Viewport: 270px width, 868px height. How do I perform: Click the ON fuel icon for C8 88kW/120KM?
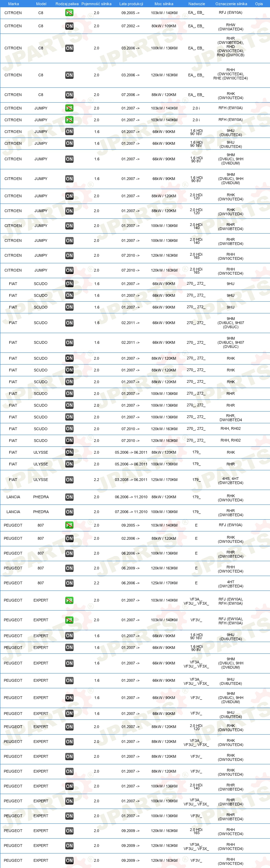pyautogui.click(x=69, y=95)
